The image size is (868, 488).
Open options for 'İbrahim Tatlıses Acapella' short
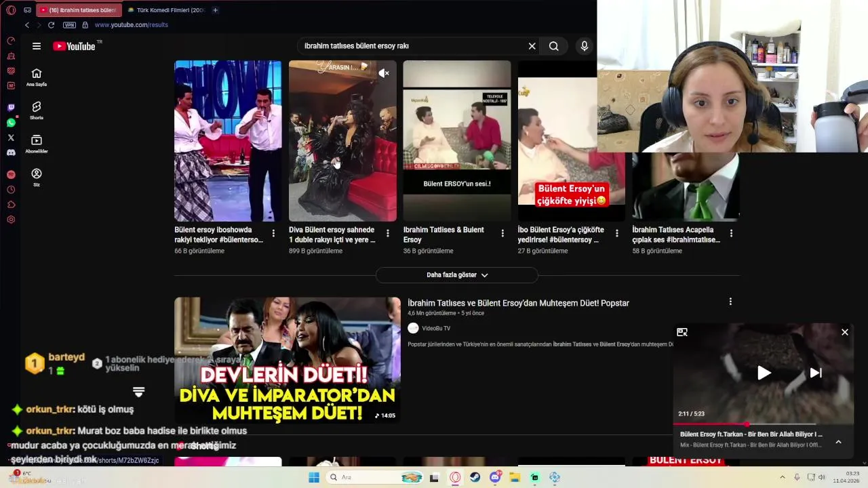731,233
